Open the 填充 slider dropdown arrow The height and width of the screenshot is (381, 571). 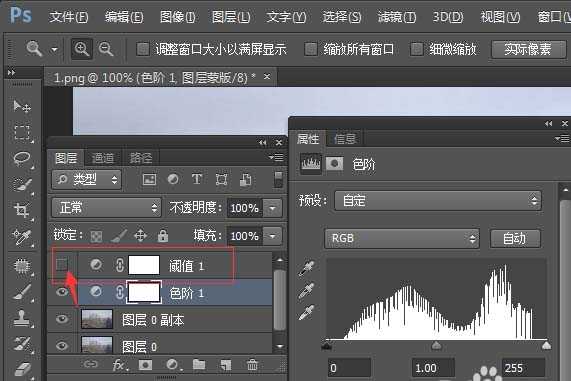pos(272,236)
